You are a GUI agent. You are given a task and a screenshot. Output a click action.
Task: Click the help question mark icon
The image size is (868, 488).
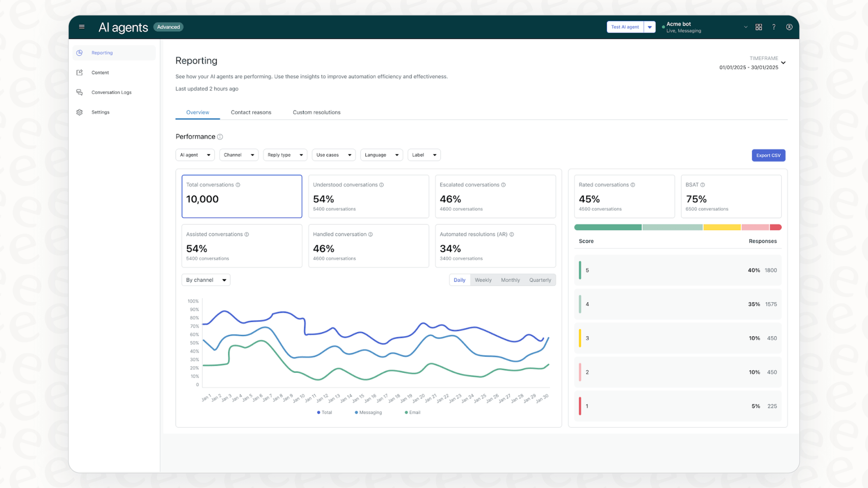[773, 27]
